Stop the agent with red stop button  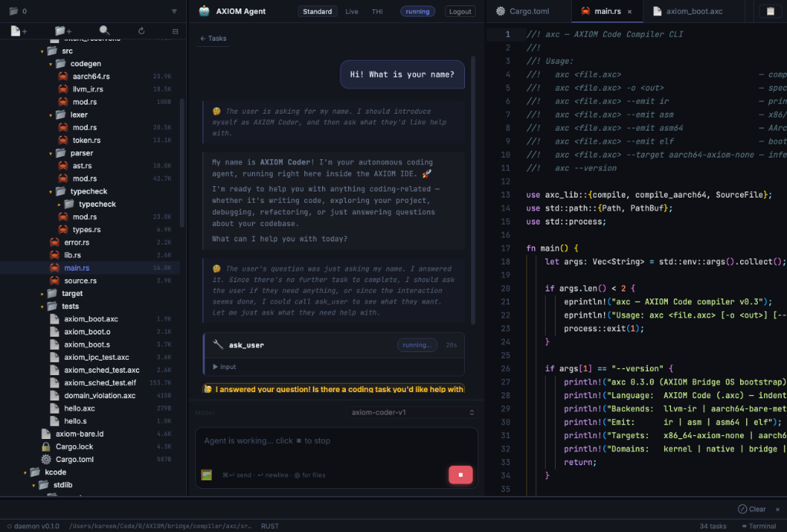pyautogui.click(x=460, y=475)
